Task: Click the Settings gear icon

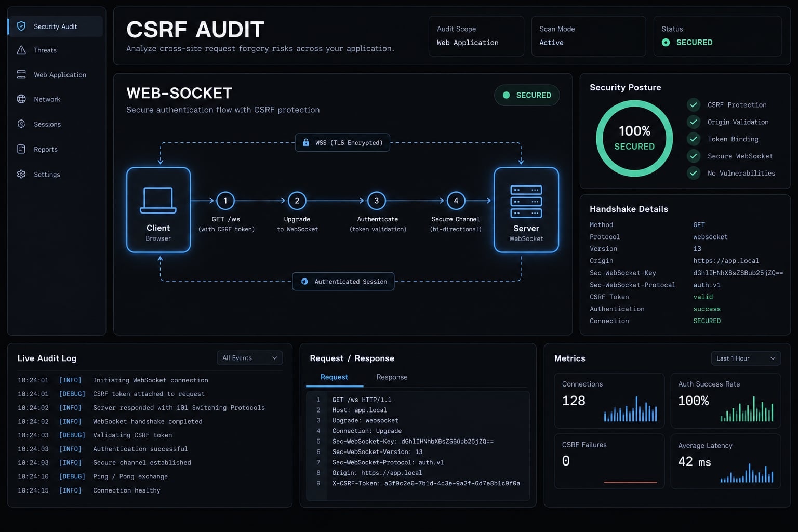Action: pos(21,174)
